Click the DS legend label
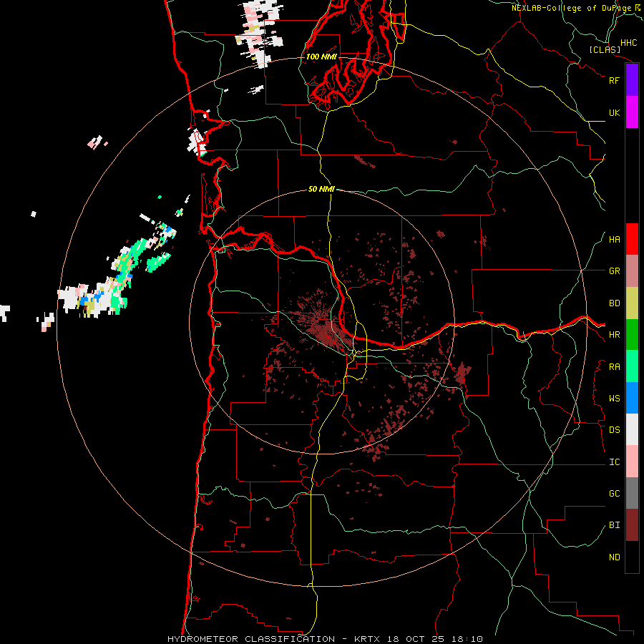This screenshot has width=644, height=644. [614, 430]
